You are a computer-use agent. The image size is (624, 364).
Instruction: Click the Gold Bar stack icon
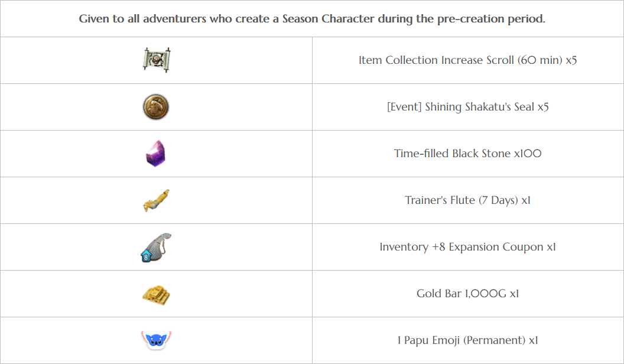156,295
